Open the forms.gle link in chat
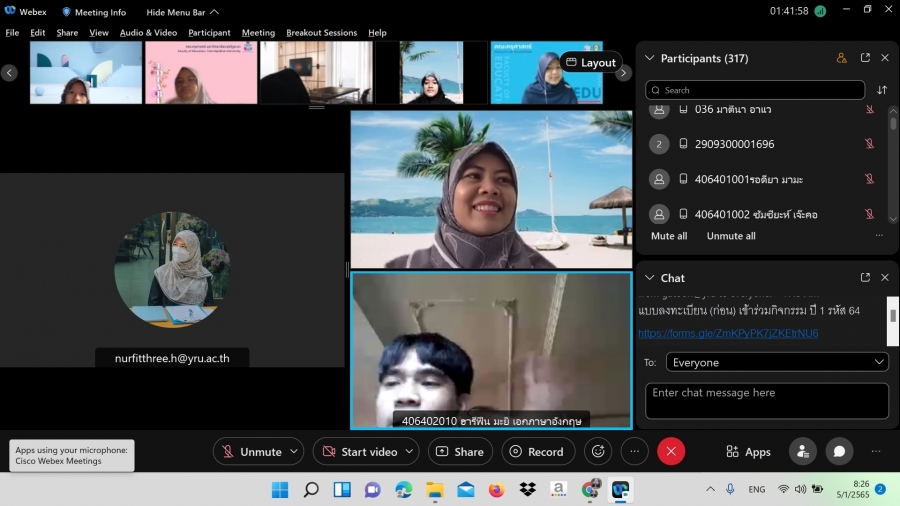This screenshot has height=506, width=900. (728, 333)
